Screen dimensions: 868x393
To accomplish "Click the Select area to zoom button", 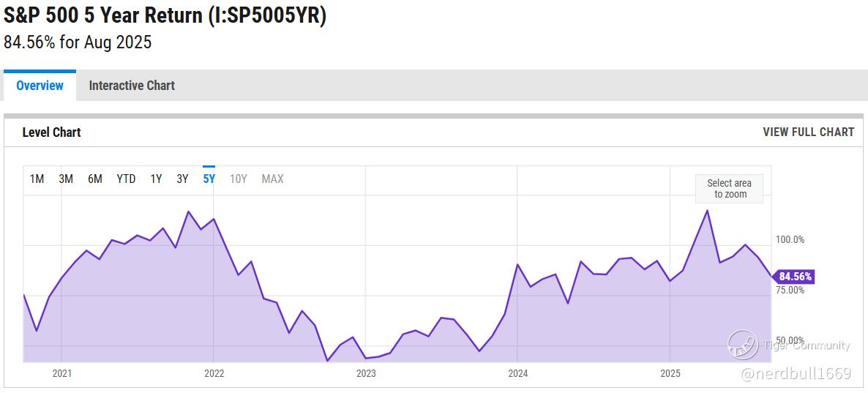I will [x=729, y=189].
